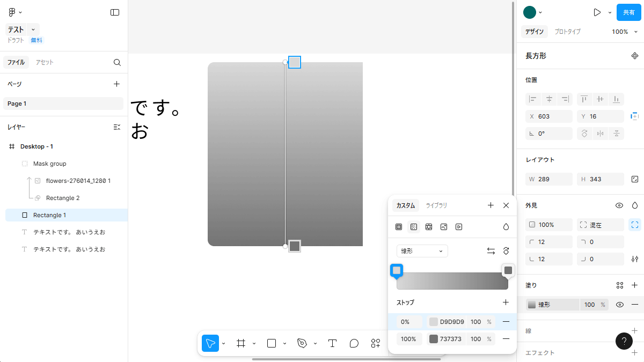This screenshot has width=644, height=362.
Task: Open the 100% zoom level dropdown
Action: pyautogui.click(x=624, y=32)
